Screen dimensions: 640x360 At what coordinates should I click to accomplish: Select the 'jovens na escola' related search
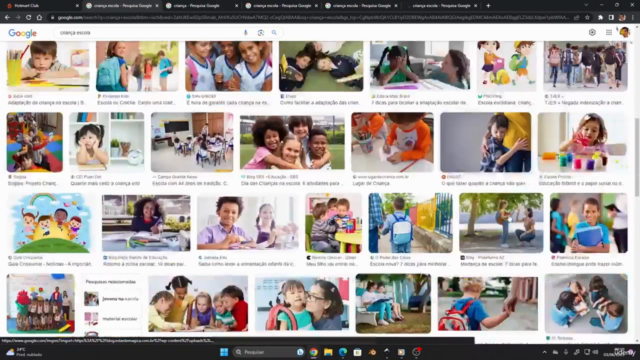(x=112, y=299)
